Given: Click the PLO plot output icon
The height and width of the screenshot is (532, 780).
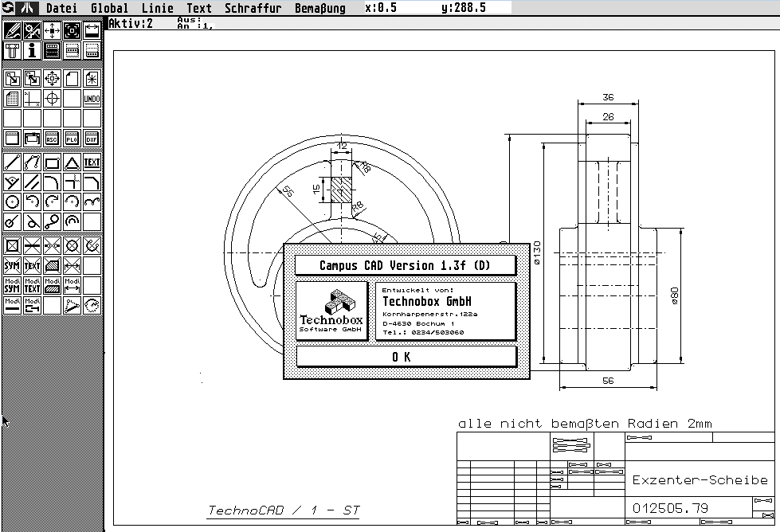Looking at the screenshot, I should pyautogui.click(x=72, y=138).
